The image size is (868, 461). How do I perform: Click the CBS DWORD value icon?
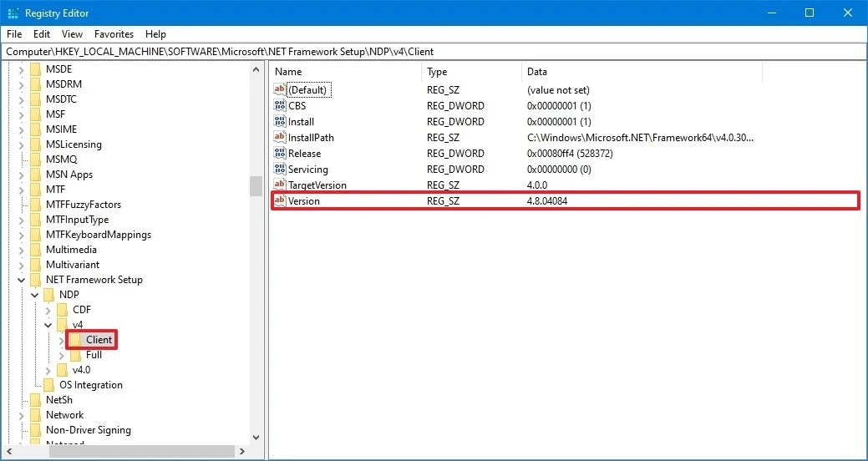coord(280,106)
